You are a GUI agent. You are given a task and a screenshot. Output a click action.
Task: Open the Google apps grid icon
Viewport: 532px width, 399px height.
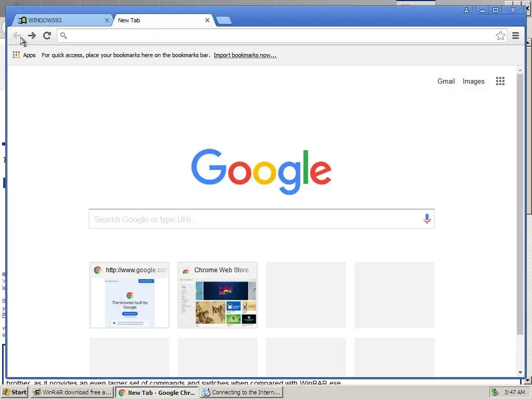coord(500,81)
